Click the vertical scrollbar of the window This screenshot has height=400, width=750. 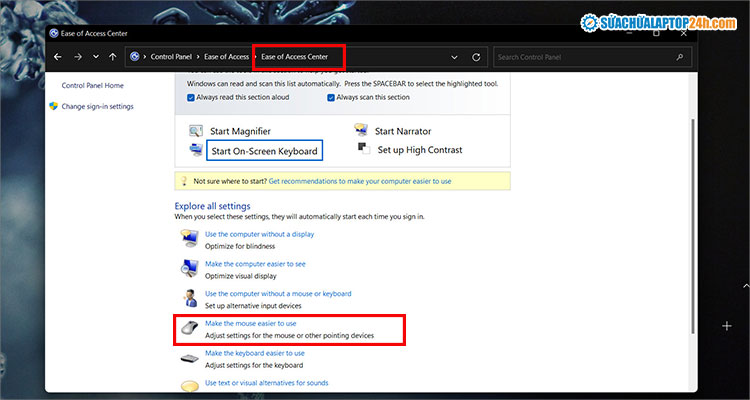pos(685,200)
